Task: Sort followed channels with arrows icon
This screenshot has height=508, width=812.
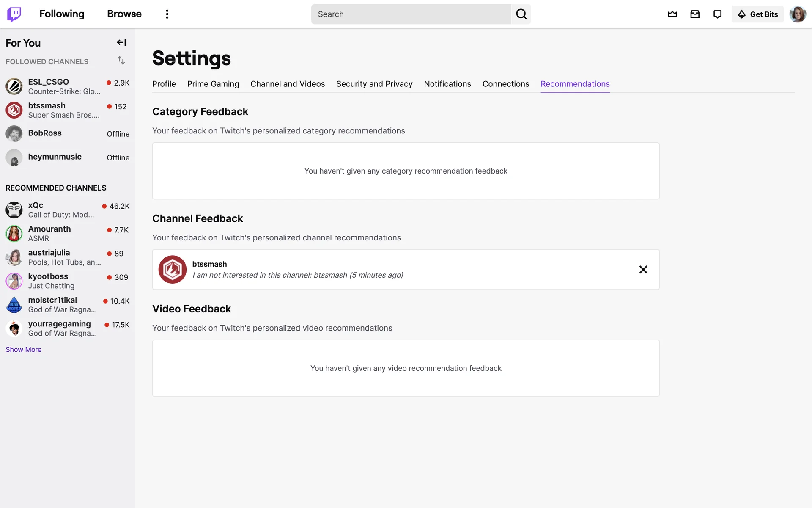Action: [121, 61]
